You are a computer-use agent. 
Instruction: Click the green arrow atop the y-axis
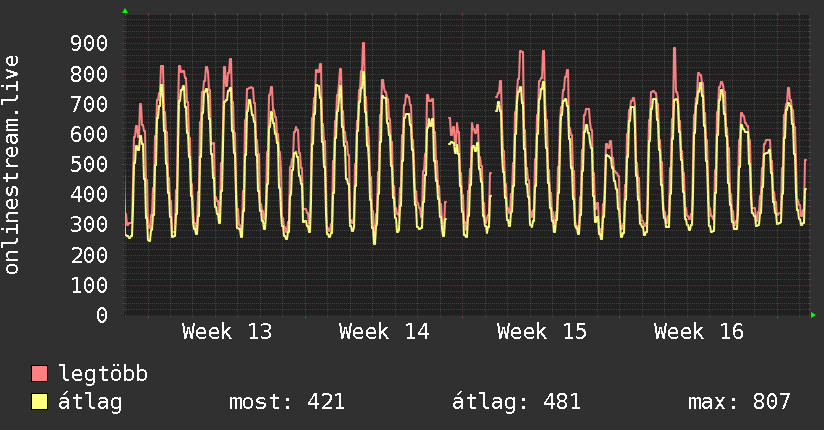pos(125,11)
